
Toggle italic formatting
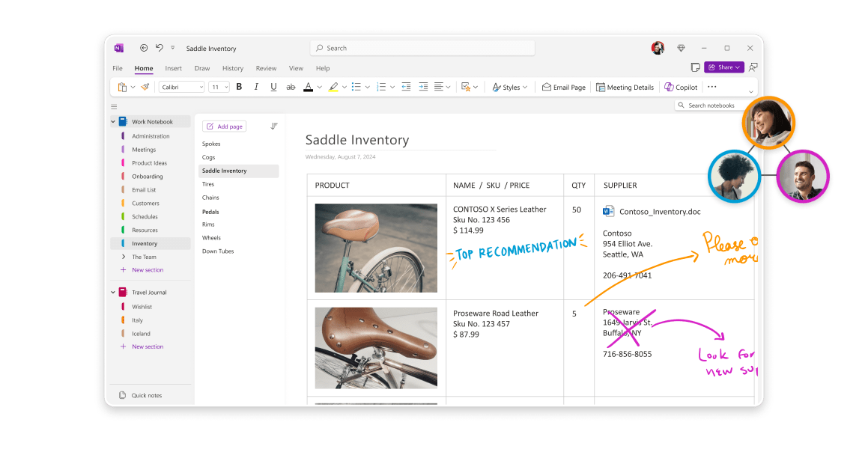(x=256, y=87)
